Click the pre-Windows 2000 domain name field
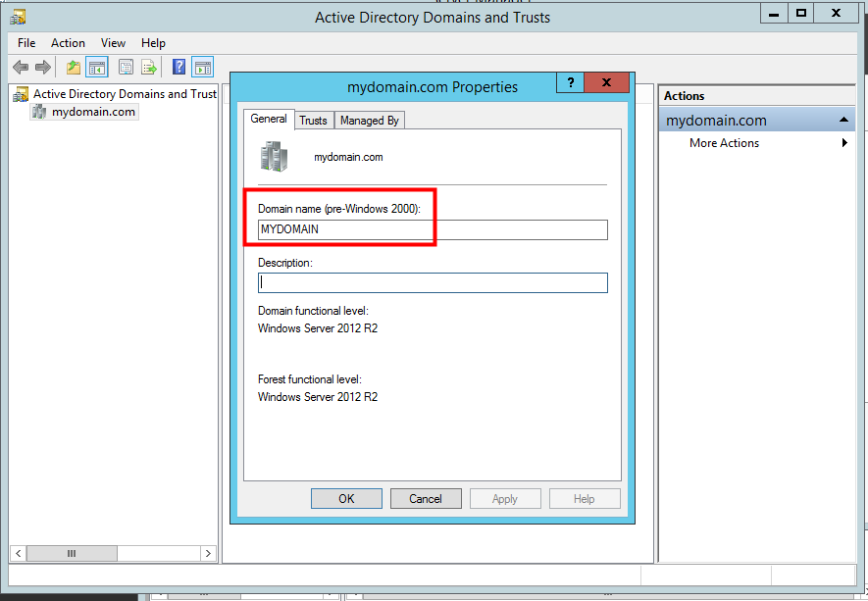The width and height of the screenshot is (868, 601). pos(433,229)
